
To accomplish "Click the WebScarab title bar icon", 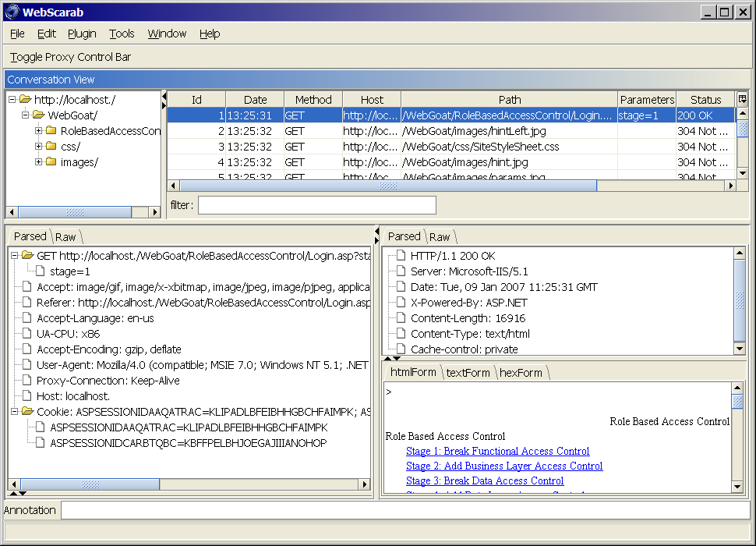I will (12, 12).
